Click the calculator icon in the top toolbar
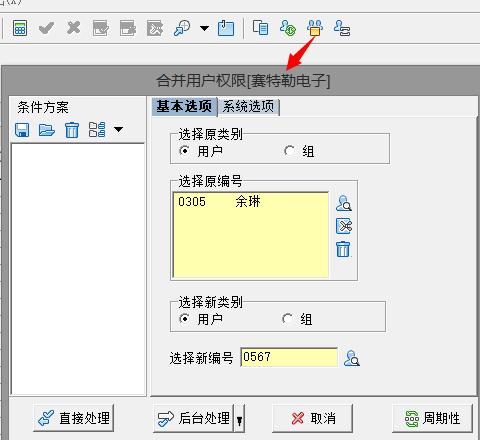The width and height of the screenshot is (480, 440). [20, 28]
